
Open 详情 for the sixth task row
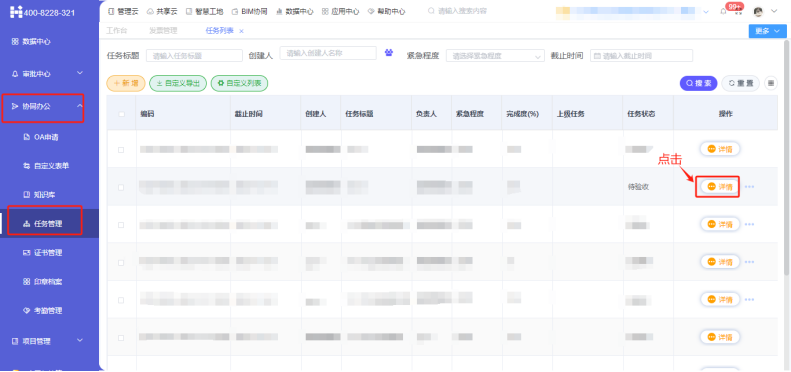pos(719,337)
